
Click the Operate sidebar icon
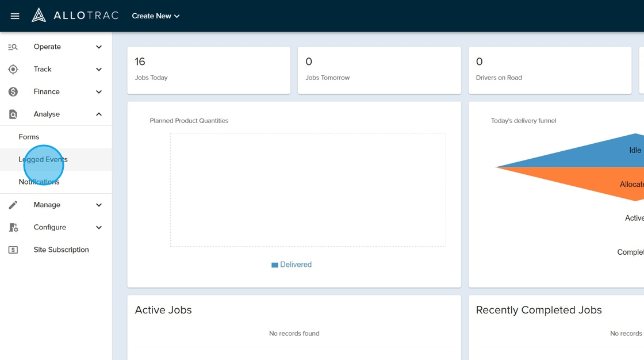(13, 47)
